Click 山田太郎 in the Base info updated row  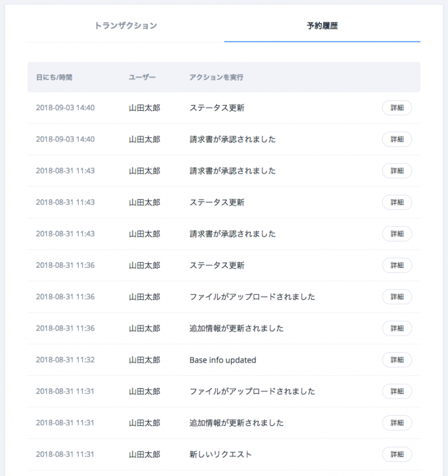pos(145,360)
